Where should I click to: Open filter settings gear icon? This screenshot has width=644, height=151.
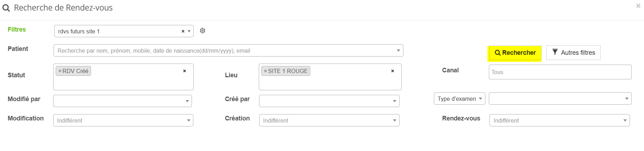click(x=202, y=31)
